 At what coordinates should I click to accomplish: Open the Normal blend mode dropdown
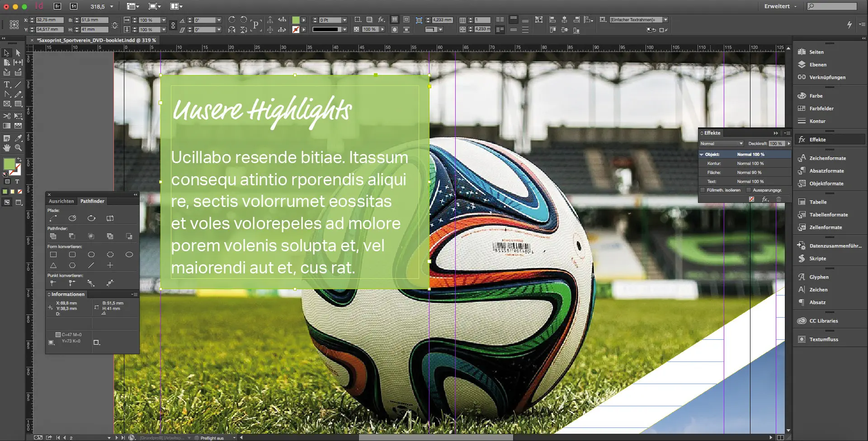pyautogui.click(x=721, y=144)
